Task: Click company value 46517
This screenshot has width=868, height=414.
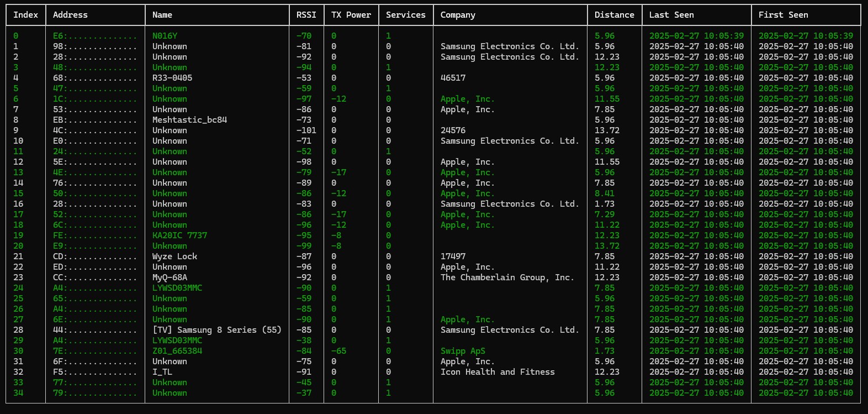Action: (x=453, y=78)
